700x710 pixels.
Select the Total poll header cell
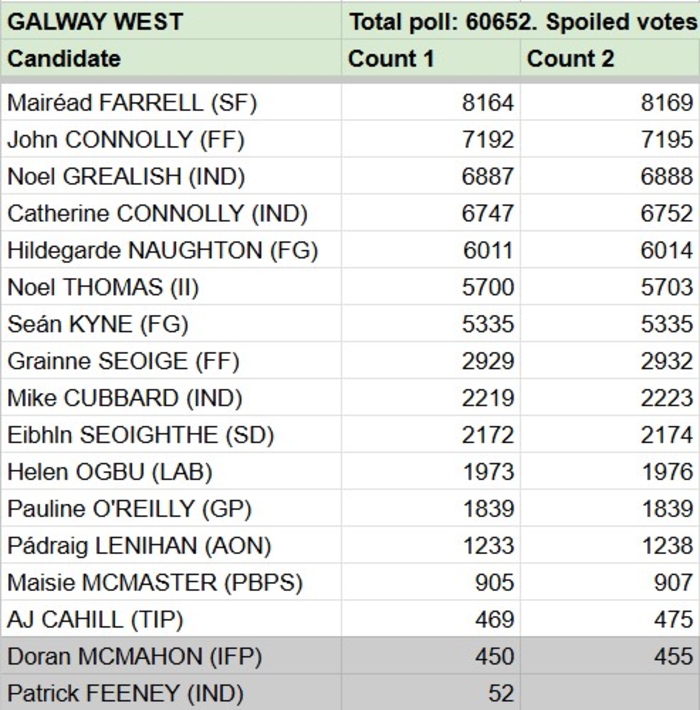point(520,21)
